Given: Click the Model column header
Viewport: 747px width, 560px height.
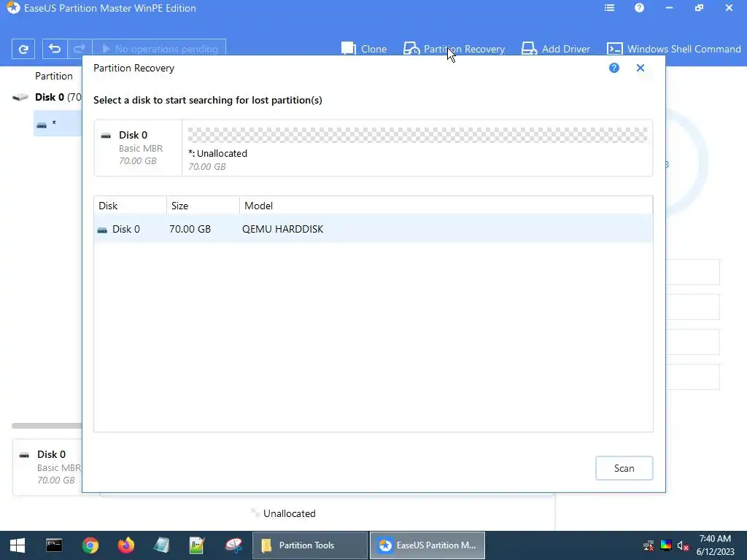Looking at the screenshot, I should (446, 206).
